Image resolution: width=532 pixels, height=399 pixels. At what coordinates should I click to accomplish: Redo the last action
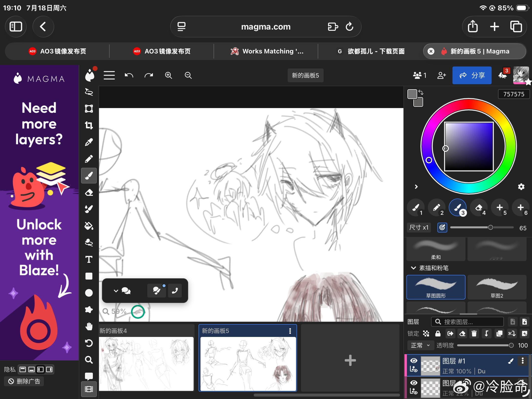(x=149, y=75)
